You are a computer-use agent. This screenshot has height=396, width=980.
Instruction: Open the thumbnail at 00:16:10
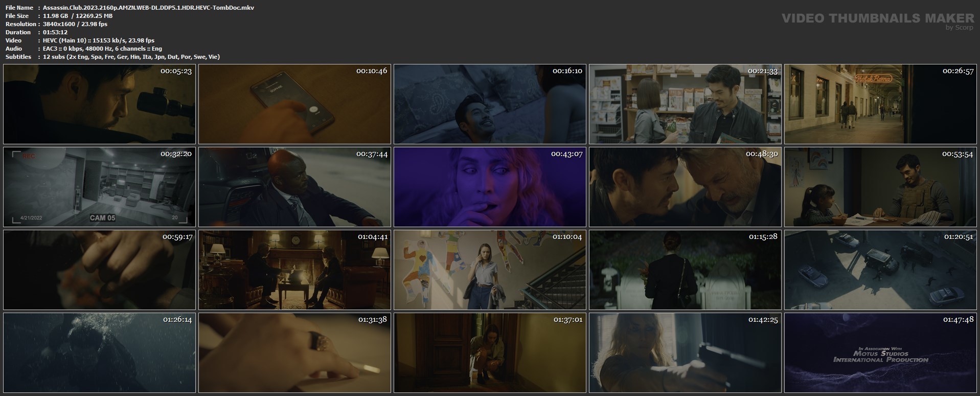point(490,104)
